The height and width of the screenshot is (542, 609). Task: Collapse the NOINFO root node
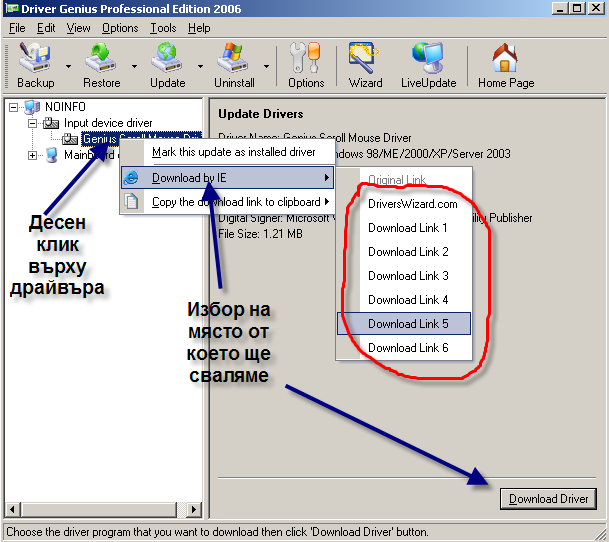(x=14, y=107)
